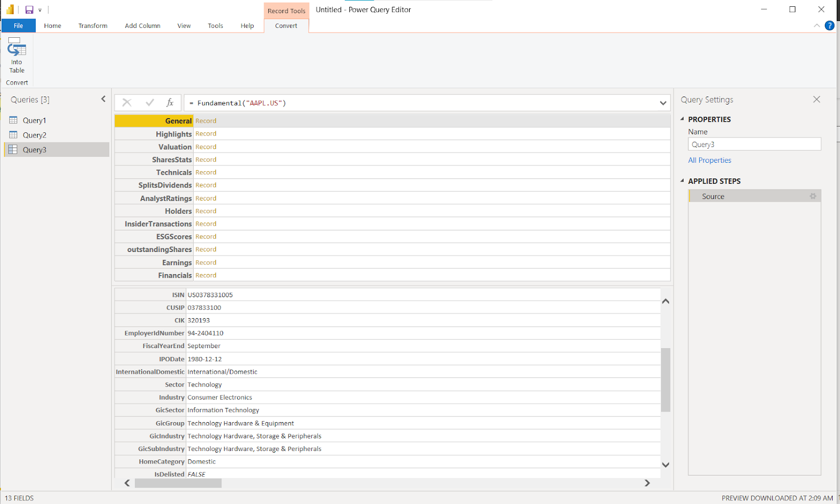Open the Add Column ribbon tab
The image size is (840, 504).
pos(142,26)
